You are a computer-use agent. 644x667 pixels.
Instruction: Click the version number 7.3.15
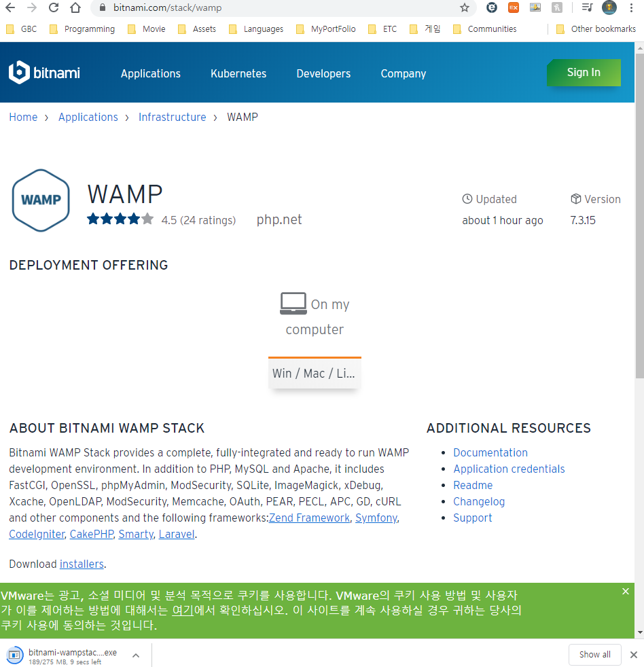pos(583,220)
